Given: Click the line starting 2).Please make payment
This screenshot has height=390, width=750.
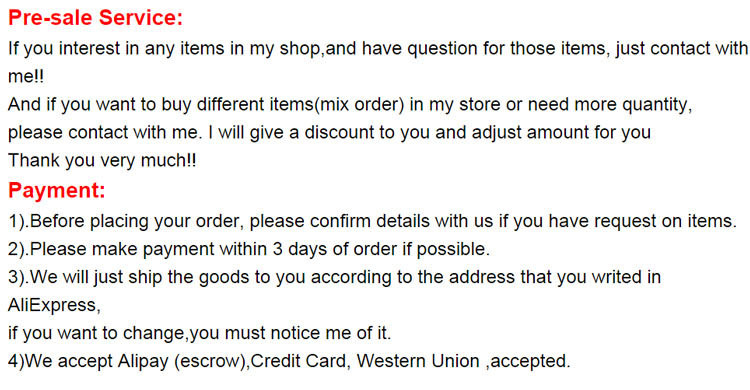Looking at the screenshot, I should coord(249,249).
